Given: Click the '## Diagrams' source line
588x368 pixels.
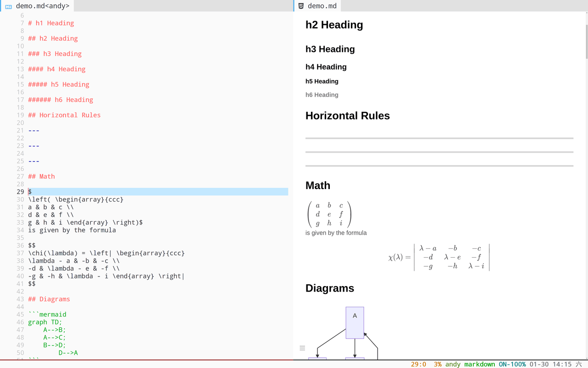Looking at the screenshot, I should [49, 299].
